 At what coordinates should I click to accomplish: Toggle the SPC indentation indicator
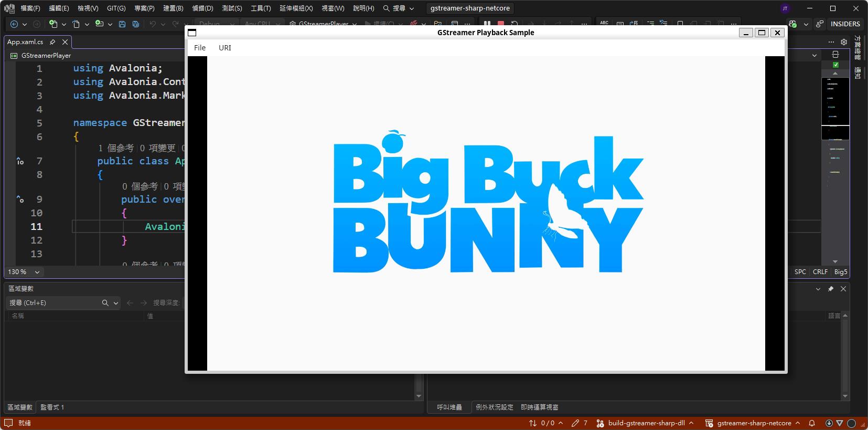pos(800,272)
